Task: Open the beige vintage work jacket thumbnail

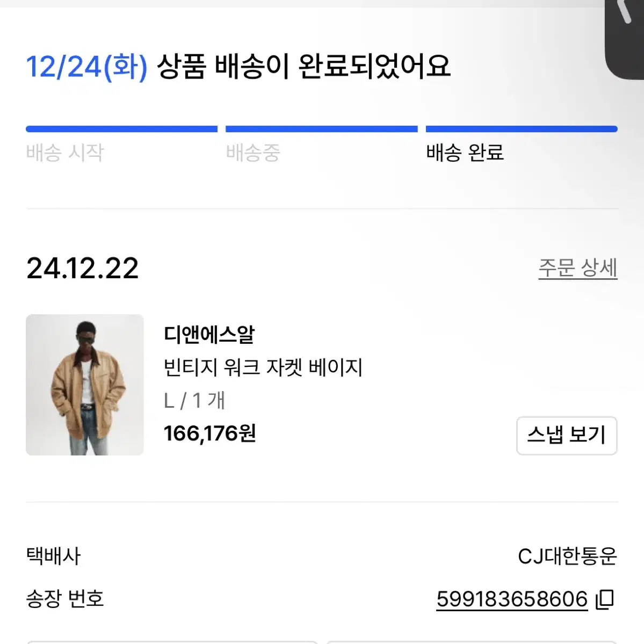Action: click(85, 385)
